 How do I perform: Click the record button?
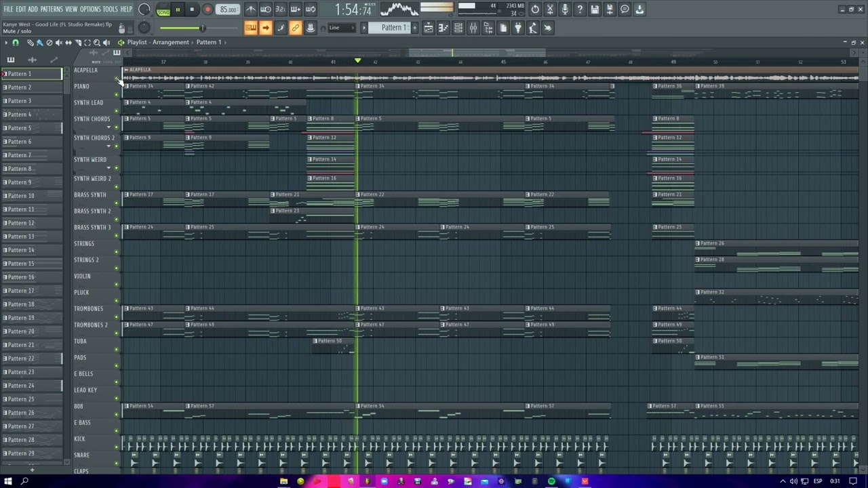[x=208, y=9]
